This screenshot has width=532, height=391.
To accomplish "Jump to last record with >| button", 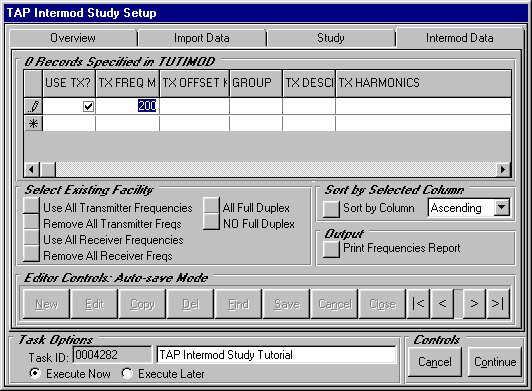I will point(498,303).
